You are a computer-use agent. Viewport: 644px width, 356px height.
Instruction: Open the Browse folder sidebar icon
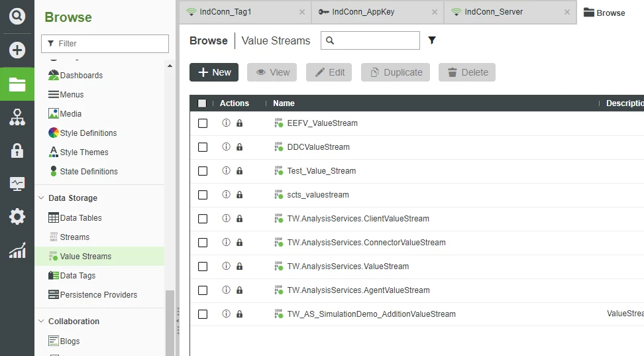17,84
